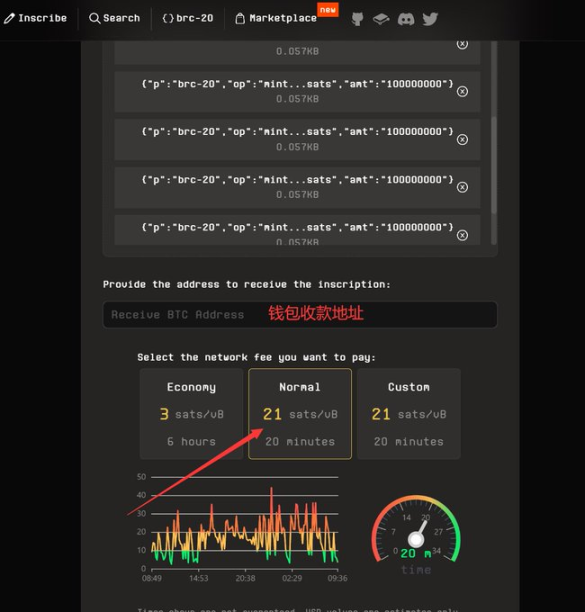This screenshot has height=612, width=585.
Task: Click the chart time label 08:49
Action: [x=152, y=578]
